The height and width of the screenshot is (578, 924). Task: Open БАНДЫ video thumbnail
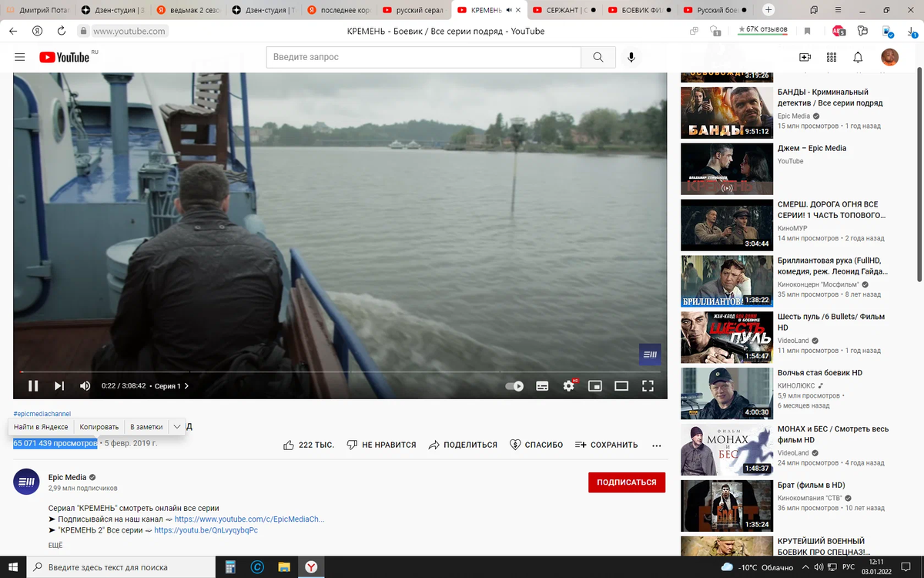point(727,113)
